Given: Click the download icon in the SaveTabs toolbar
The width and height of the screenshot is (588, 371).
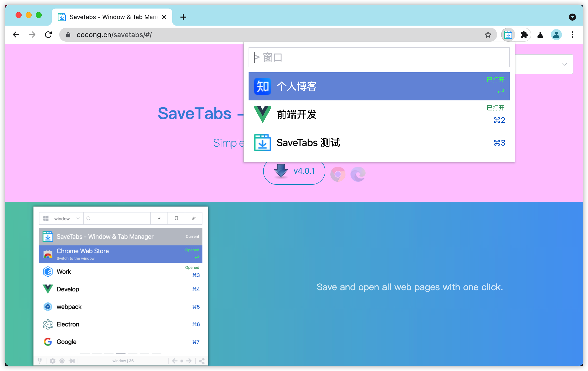Looking at the screenshot, I should (x=159, y=218).
